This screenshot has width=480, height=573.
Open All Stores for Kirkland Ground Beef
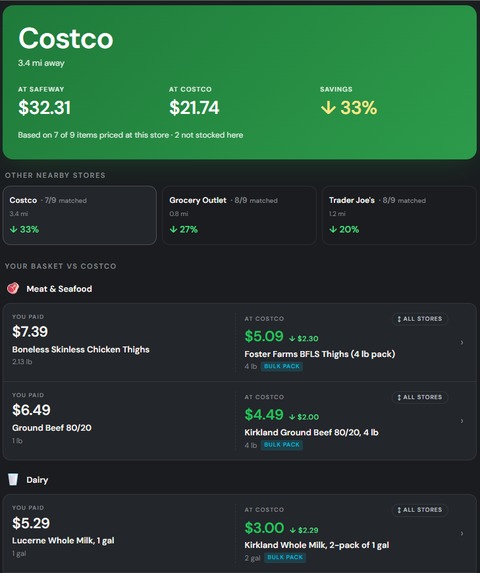(x=420, y=397)
